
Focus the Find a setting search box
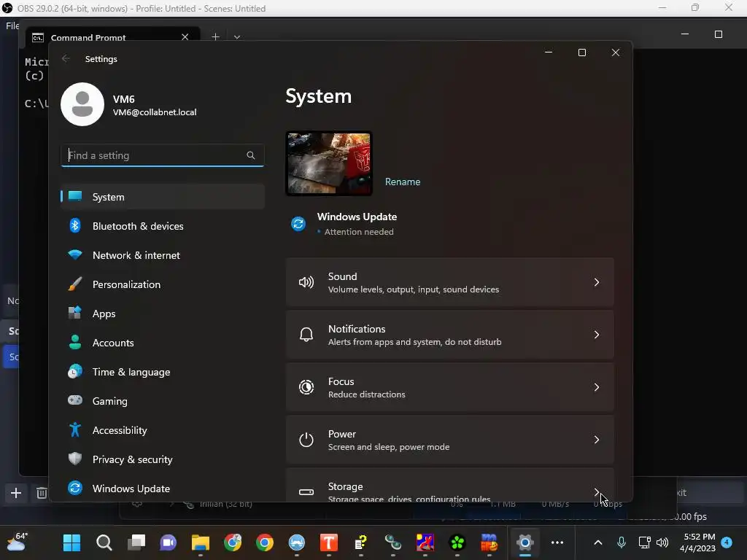pyautogui.click(x=163, y=155)
